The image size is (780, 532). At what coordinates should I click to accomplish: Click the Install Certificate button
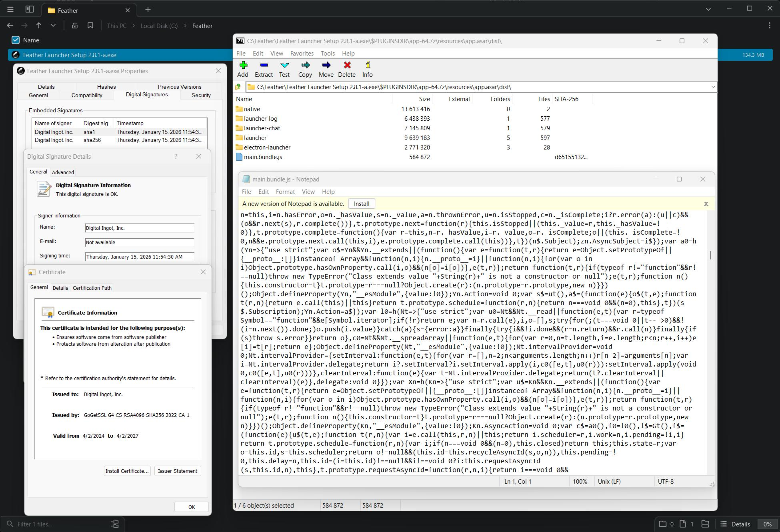point(127,471)
